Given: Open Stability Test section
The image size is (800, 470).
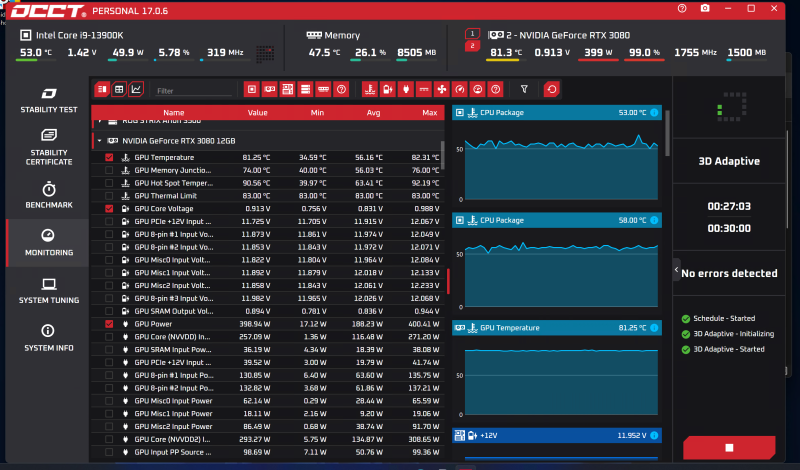Looking at the screenshot, I should [48, 100].
